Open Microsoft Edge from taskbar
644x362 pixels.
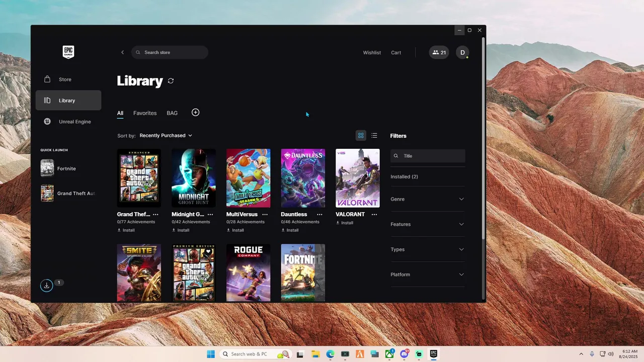pyautogui.click(x=330, y=354)
